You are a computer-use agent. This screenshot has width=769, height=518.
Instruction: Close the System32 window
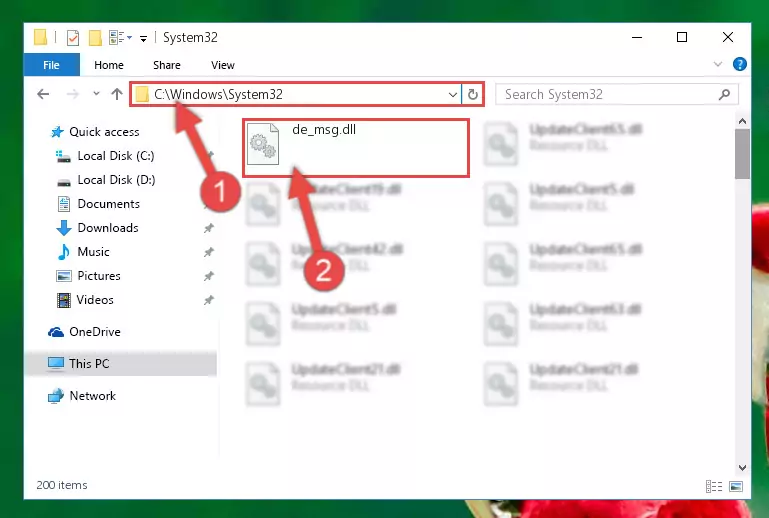[x=728, y=37]
